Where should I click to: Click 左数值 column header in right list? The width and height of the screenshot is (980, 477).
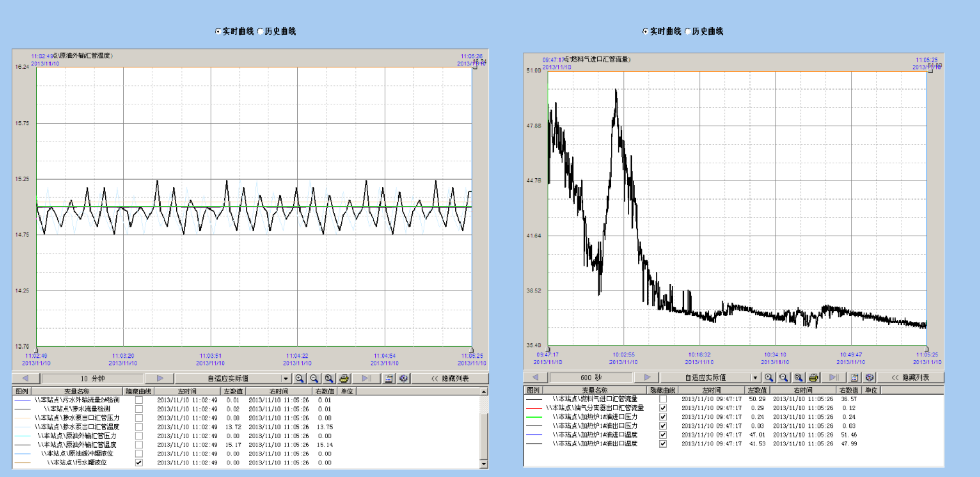(x=757, y=390)
